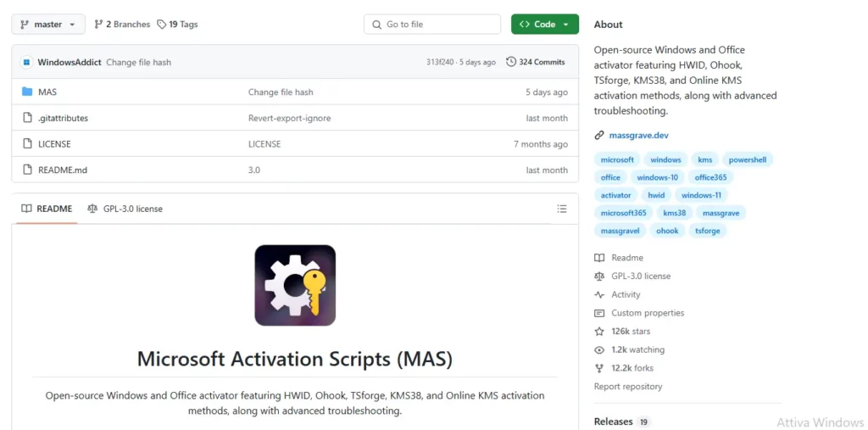The width and height of the screenshot is (868, 430).
Task: Select the windows-11 topic tag
Action: [701, 195]
